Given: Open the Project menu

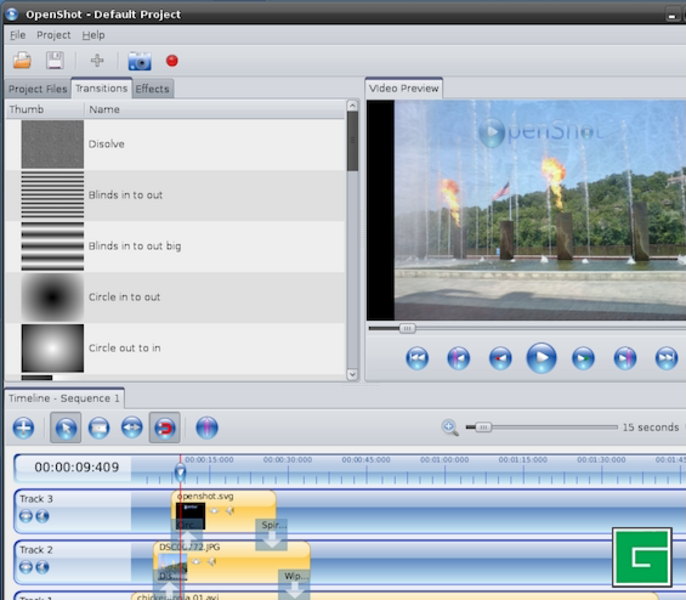Looking at the screenshot, I should point(54,35).
